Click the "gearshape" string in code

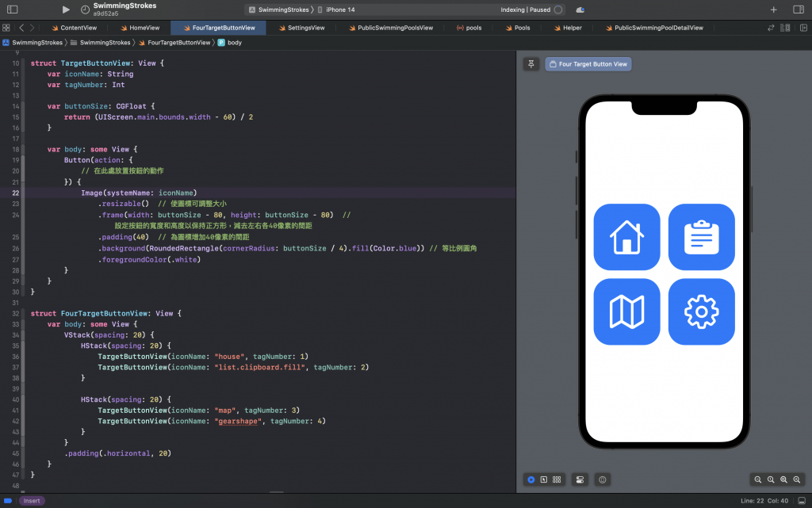238,421
